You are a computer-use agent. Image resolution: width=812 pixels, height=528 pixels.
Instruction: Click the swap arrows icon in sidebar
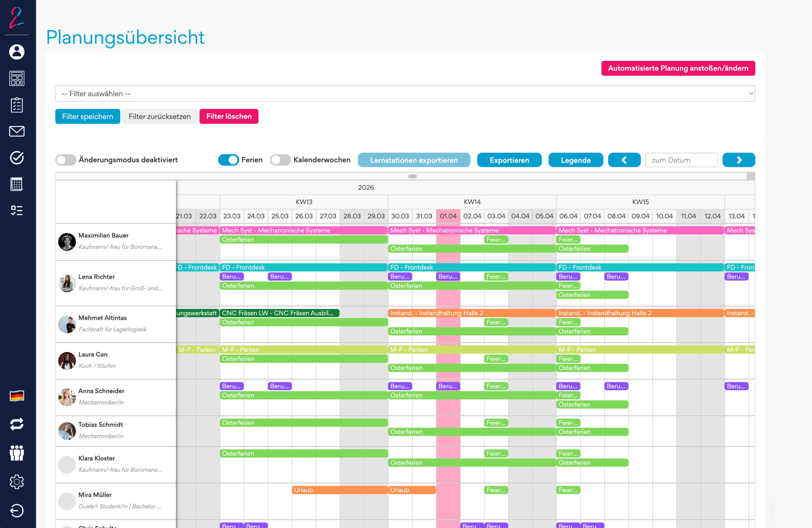pos(17,424)
